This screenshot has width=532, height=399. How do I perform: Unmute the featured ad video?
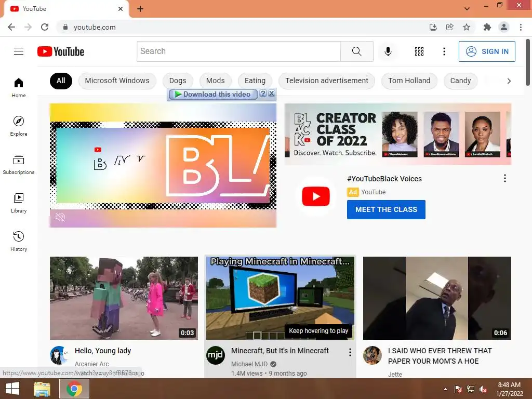[x=60, y=217]
